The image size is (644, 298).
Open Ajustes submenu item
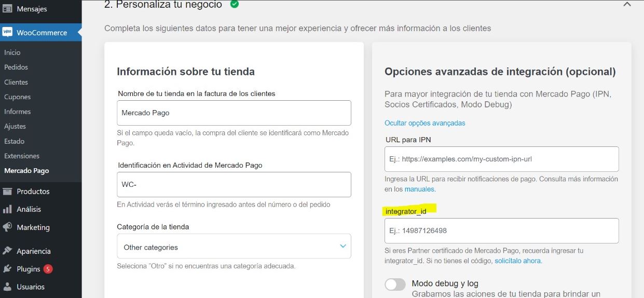(15, 126)
